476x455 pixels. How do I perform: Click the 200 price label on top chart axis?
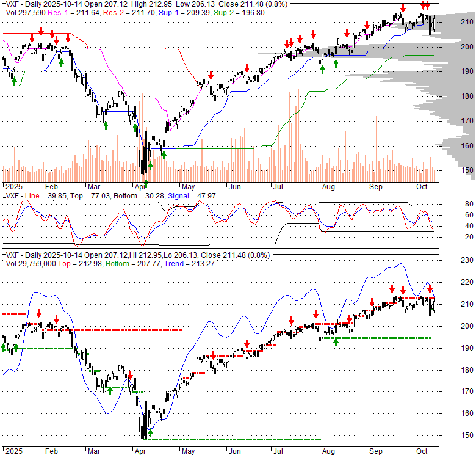(467, 47)
